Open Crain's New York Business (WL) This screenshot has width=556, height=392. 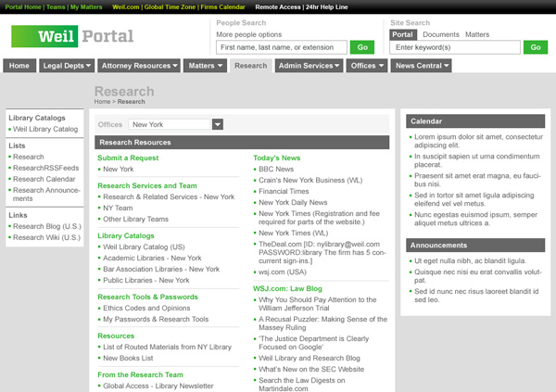point(310,180)
